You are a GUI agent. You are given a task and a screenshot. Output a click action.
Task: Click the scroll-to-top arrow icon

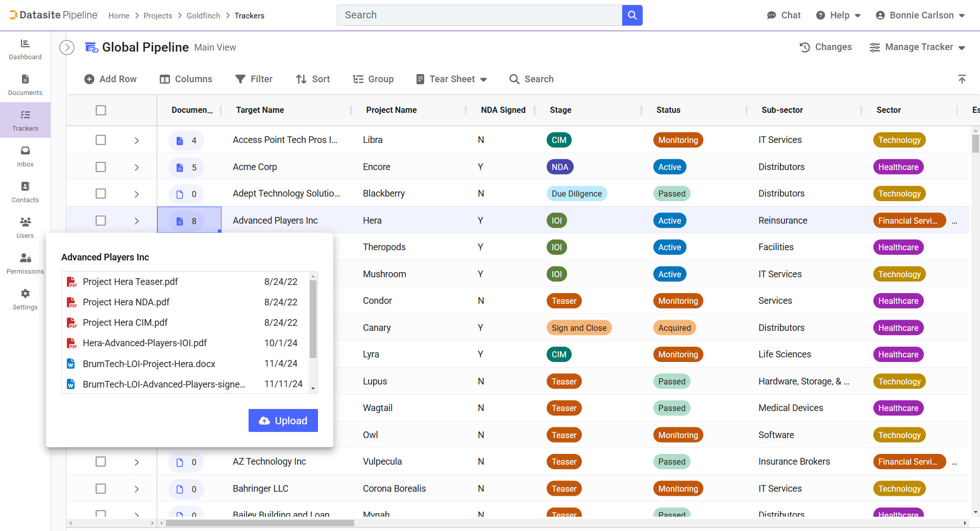coord(962,79)
